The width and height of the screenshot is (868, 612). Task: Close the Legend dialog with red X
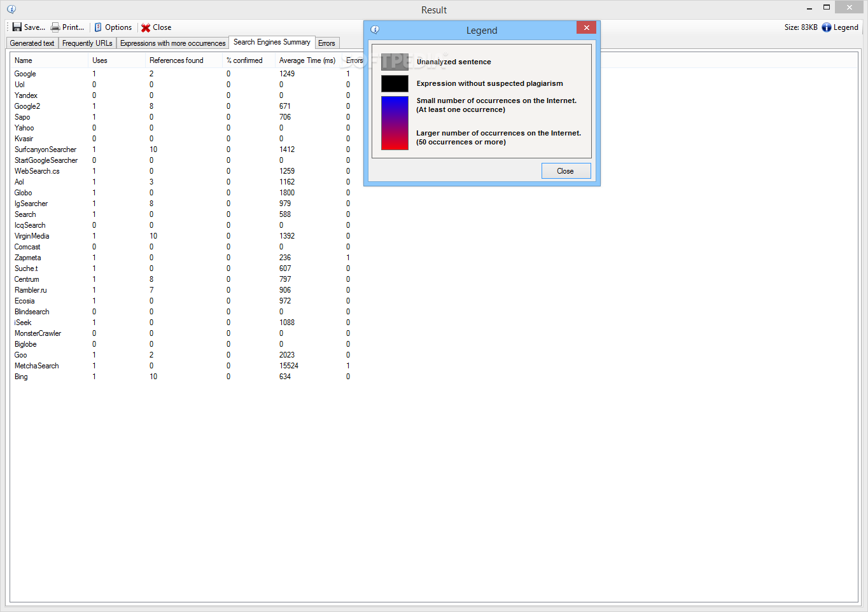(586, 27)
